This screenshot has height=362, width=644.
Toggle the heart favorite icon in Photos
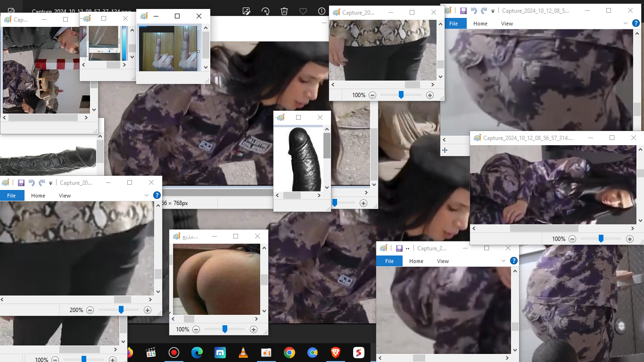pyautogui.click(x=303, y=11)
